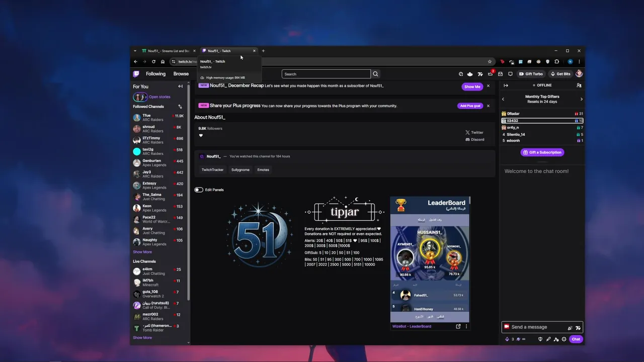Screen dimensions: 644x362
Task: Click the 7TV icon in Twitch header
Action: point(480,74)
